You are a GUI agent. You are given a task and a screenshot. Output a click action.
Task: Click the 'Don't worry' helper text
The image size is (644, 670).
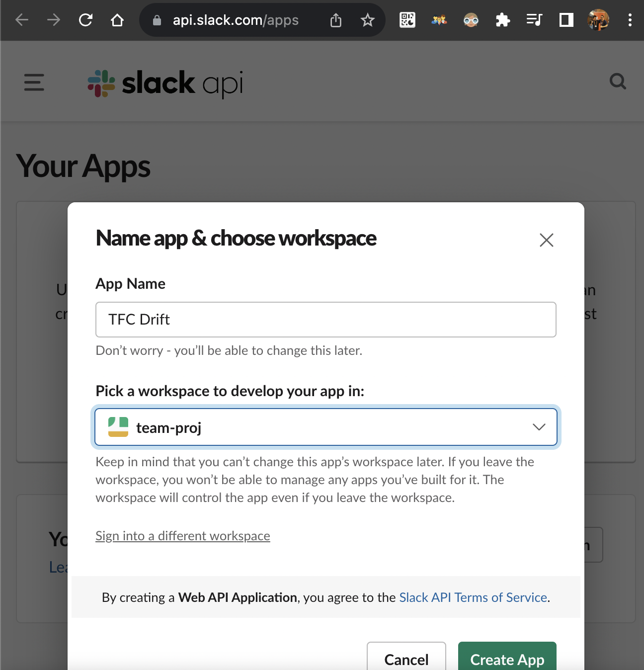pyautogui.click(x=229, y=350)
